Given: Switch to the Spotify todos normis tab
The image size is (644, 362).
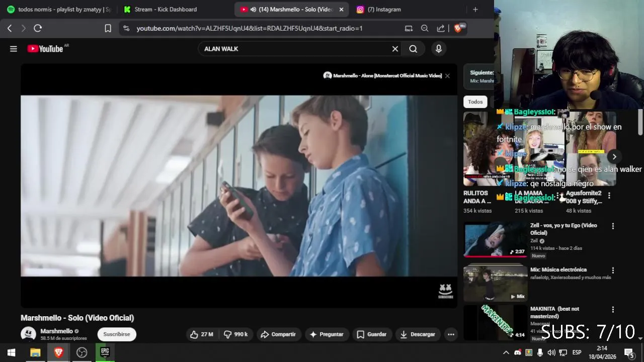Looking at the screenshot, I should click(59, 9).
